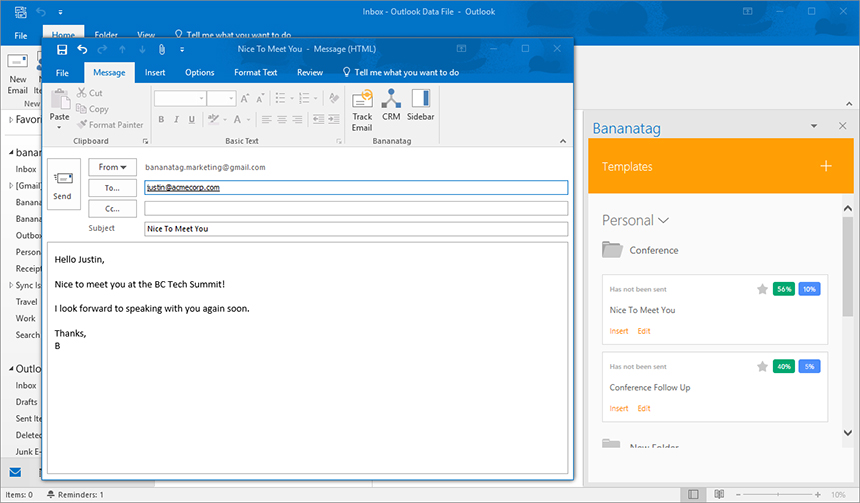Screen dimensions: 860x503
Task: Switch to the Insert ribbon tab
Action: [155, 72]
